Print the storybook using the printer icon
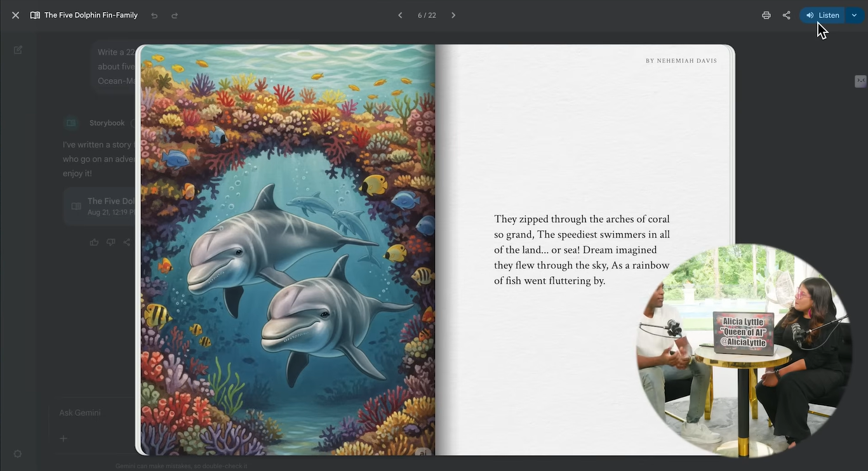This screenshot has width=868, height=471. [766, 15]
